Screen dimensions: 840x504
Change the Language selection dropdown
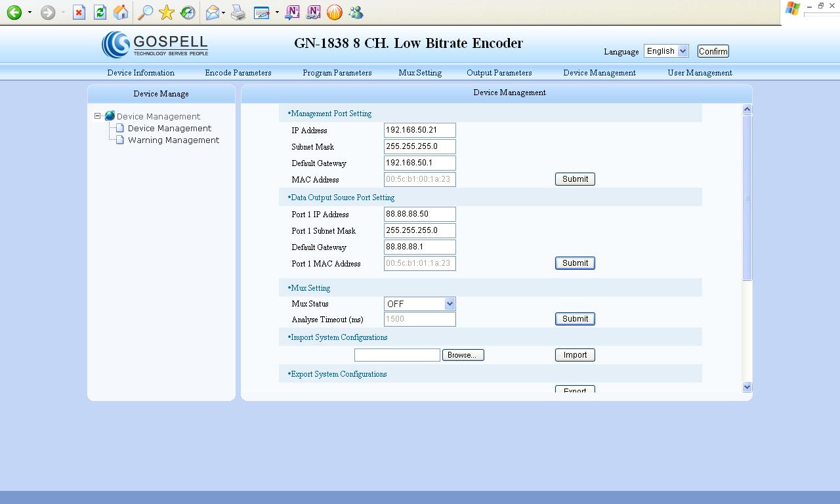tap(665, 51)
